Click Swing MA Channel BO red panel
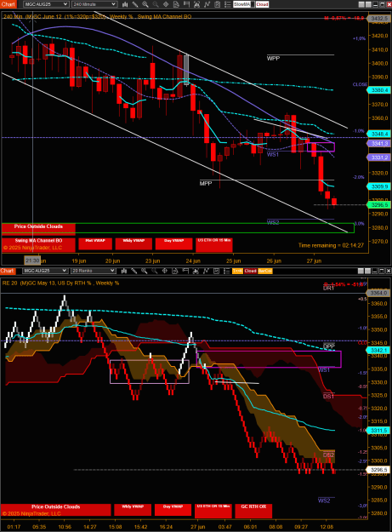Viewport: 392px width, 532px height. tap(38, 244)
